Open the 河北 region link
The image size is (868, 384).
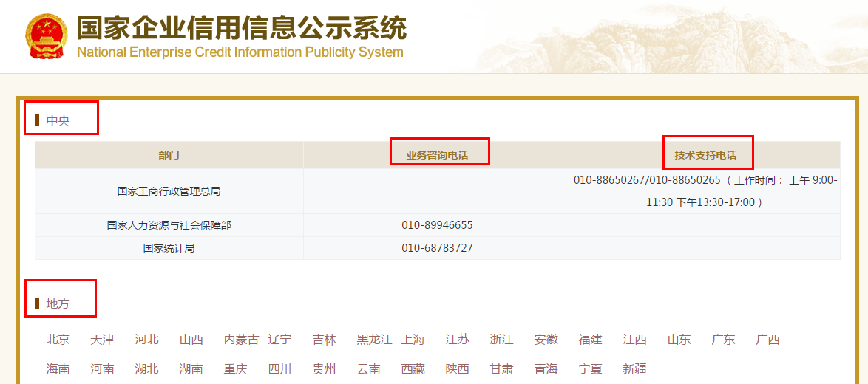tap(146, 339)
